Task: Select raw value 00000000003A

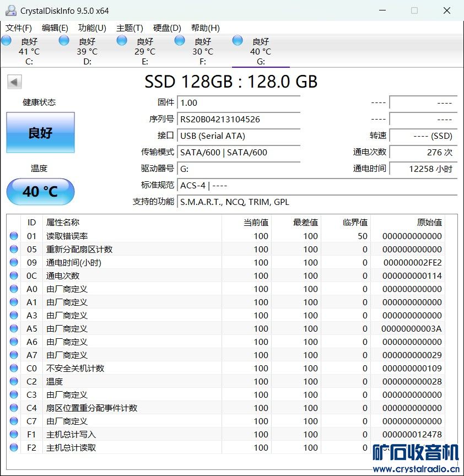Action: coord(412,328)
